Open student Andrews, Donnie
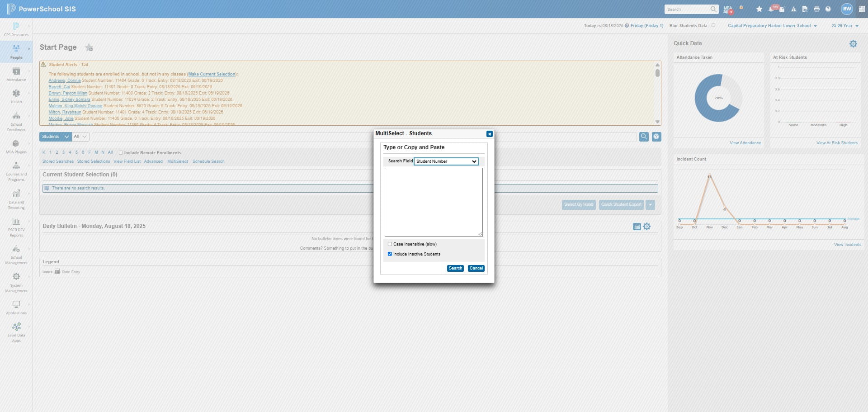The image size is (868, 412). click(x=65, y=81)
